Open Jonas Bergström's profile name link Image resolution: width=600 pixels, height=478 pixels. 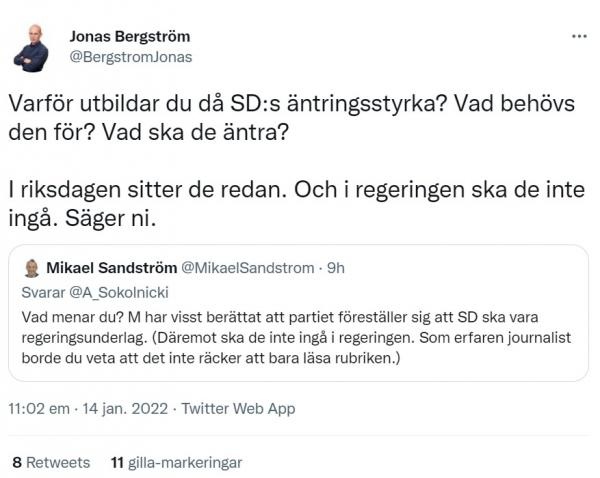130,36
